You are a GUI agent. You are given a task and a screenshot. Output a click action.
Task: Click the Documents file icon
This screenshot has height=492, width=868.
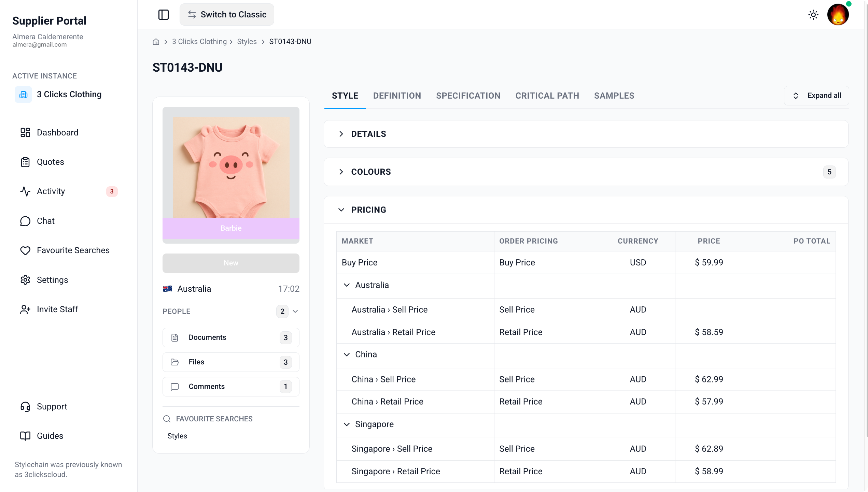pyautogui.click(x=175, y=337)
